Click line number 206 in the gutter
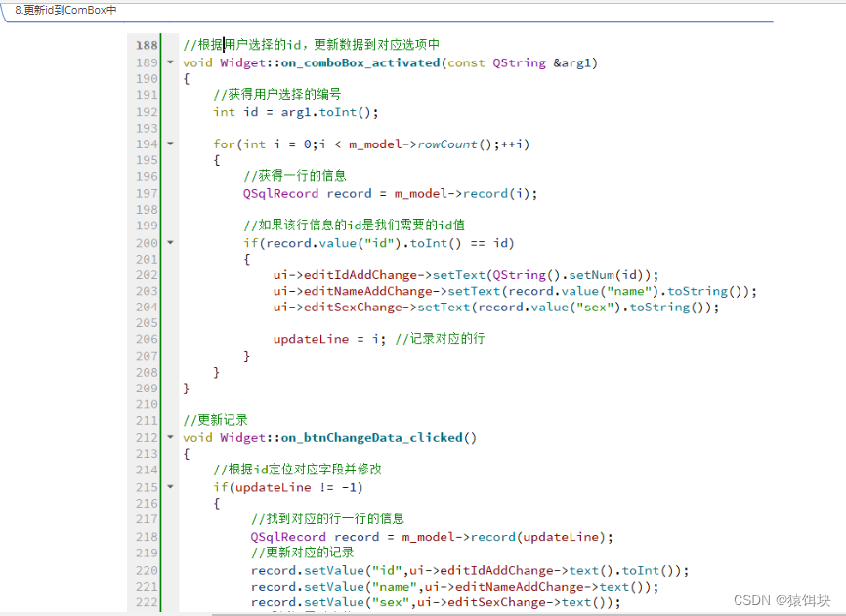This screenshot has height=616, width=846. [x=147, y=339]
